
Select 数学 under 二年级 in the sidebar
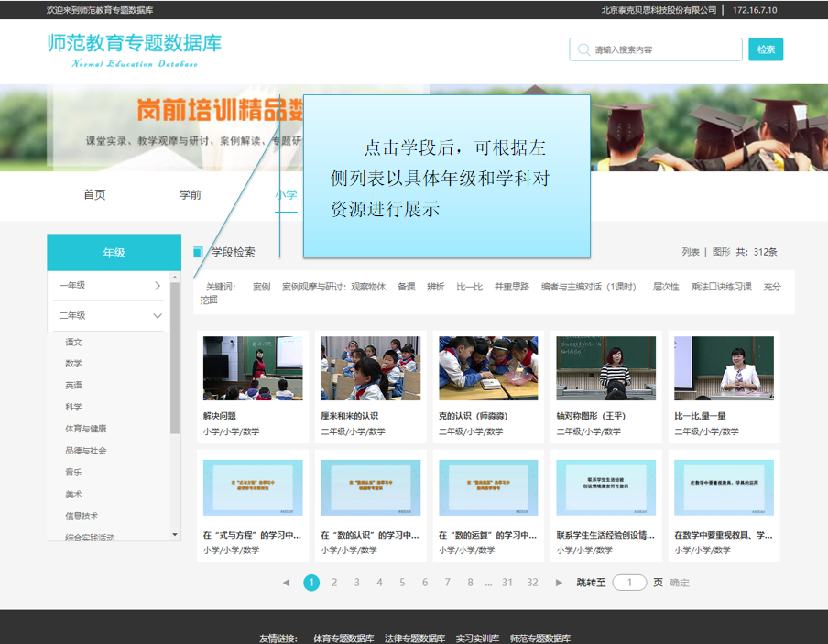point(73,364)
